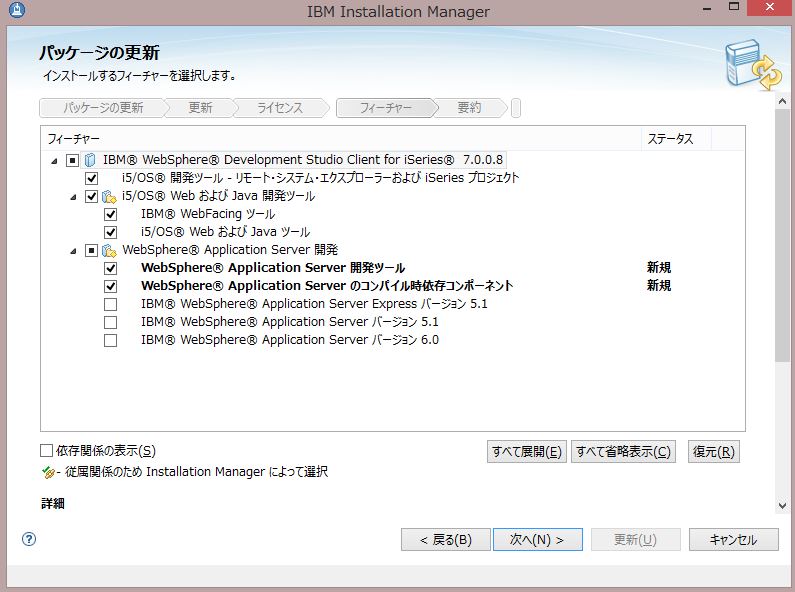Select the row WebSphere® Application Server 開発ツール

[273, 268]
